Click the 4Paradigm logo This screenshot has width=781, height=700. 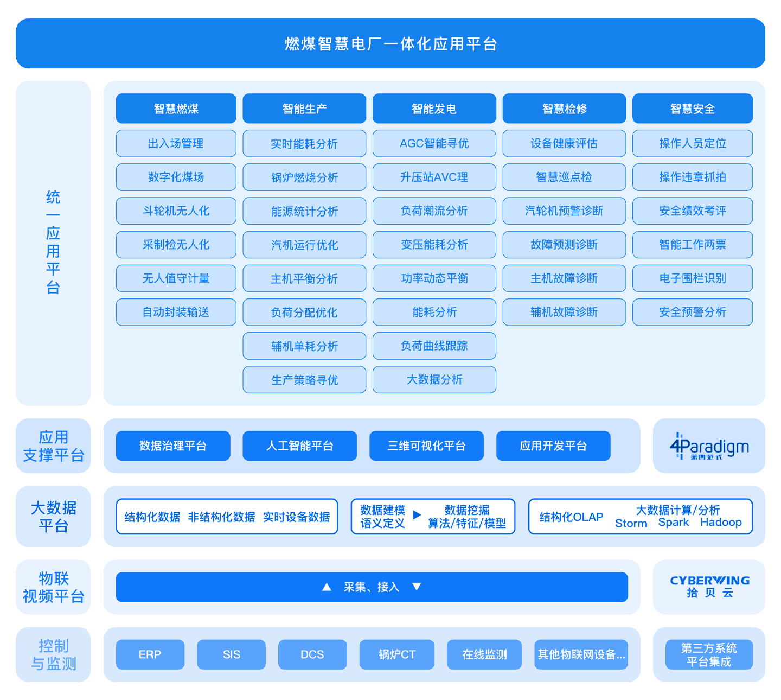[x=709, y=446]
